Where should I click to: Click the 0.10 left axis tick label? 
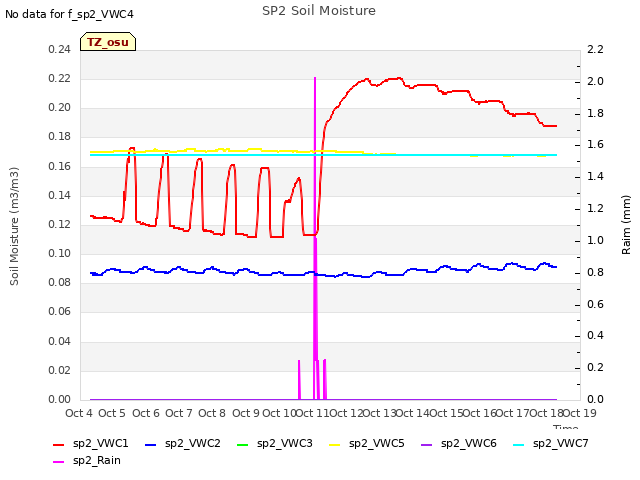tap(60, 253)
